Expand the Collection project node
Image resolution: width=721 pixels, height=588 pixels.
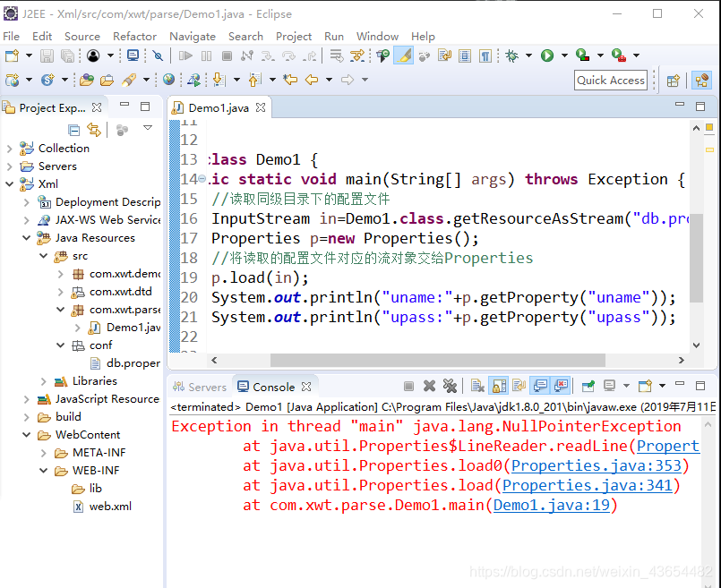click(10, 149)
